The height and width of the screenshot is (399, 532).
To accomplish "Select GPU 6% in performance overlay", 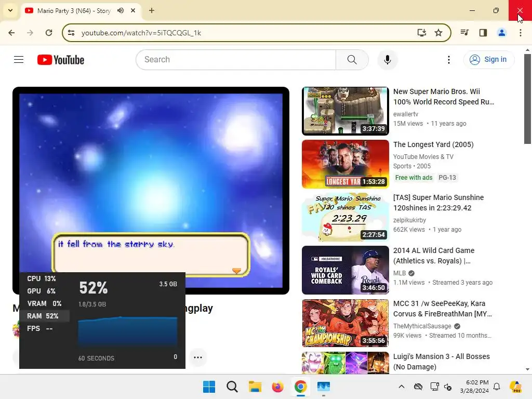I will click(x=45, y=291).
